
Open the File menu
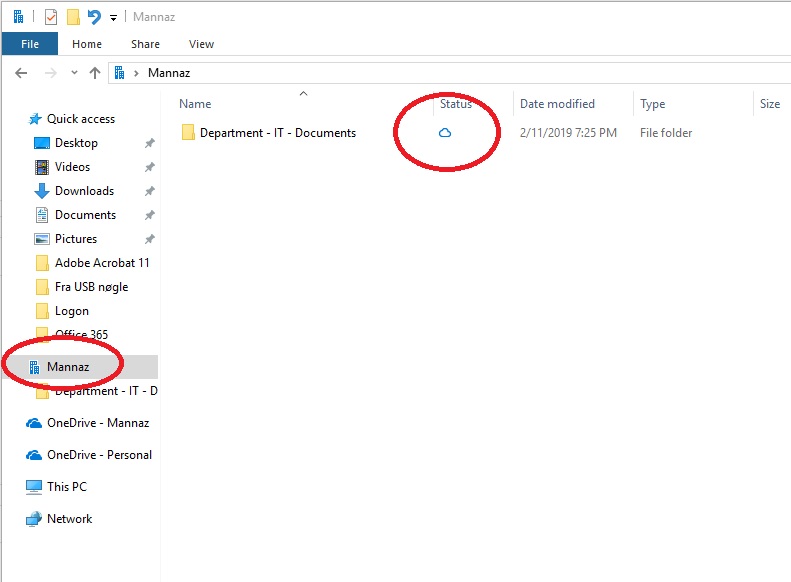(x=30, y=44)
